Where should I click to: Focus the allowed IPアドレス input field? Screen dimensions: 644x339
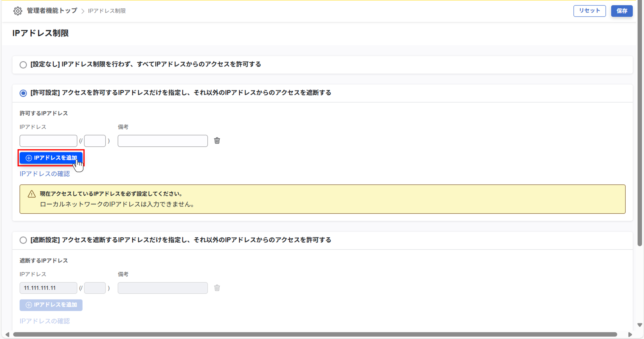(48, 141)
